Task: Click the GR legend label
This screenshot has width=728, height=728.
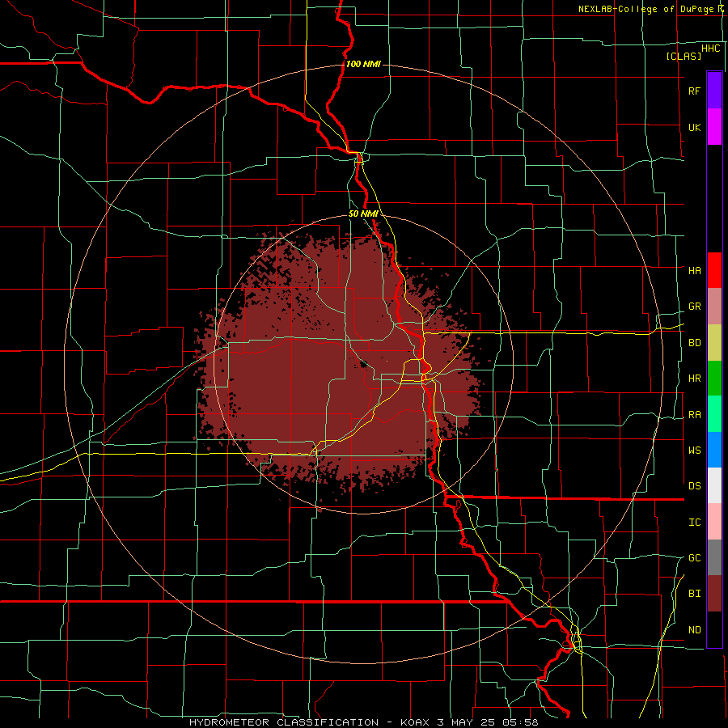Action: pos(694,307)
